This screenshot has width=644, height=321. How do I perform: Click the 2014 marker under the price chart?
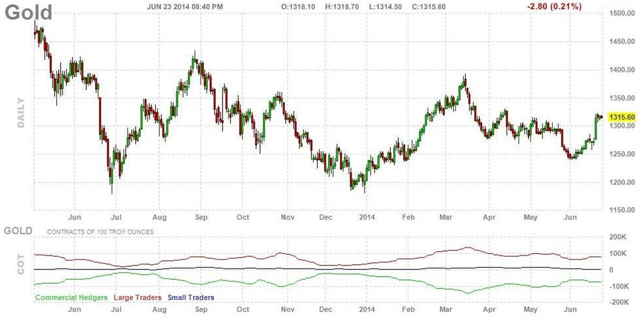coord(365,218)
